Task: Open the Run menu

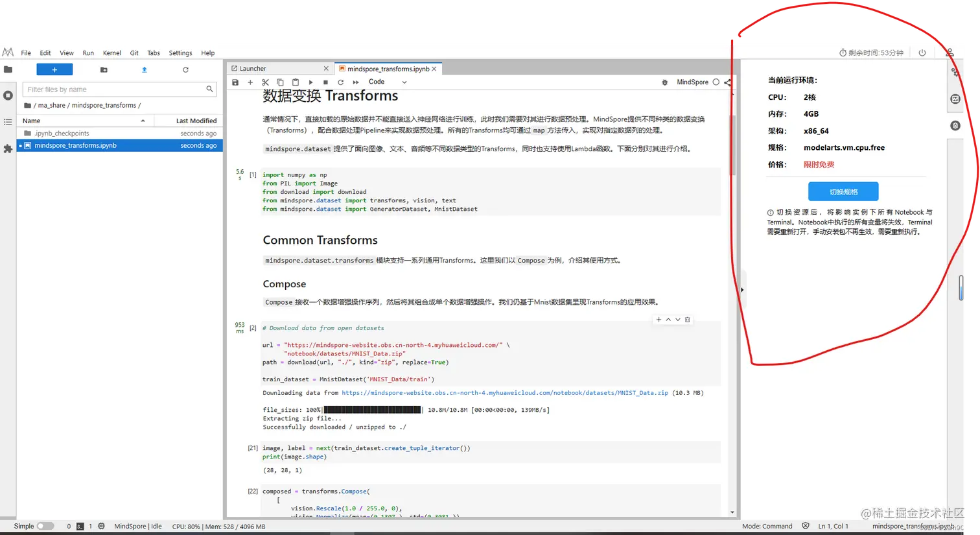Action: tap(88, 53)
